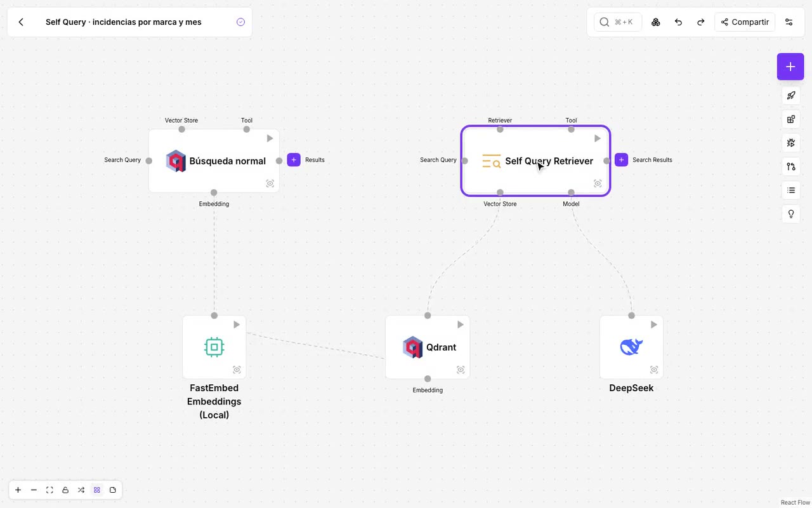This screenshot has height=508, width=812.
Task: Toggle the canvas lock
Action: 65,490
